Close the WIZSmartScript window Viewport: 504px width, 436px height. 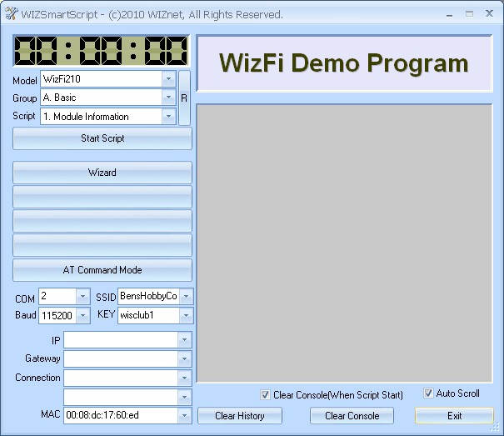click(489, 13)
